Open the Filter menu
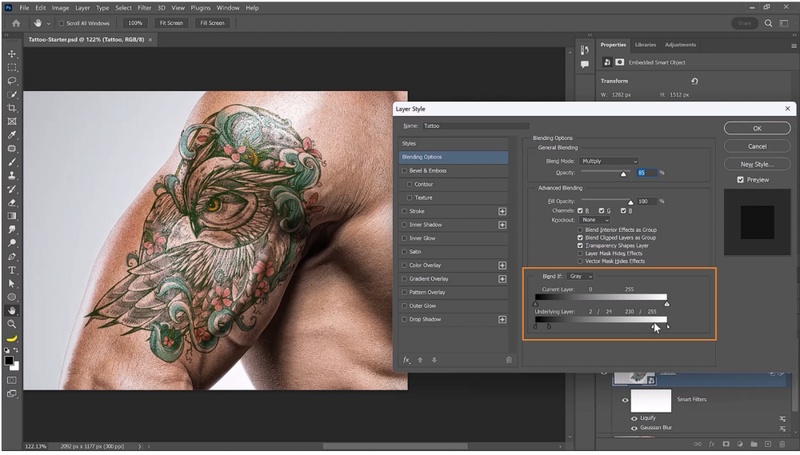Image resolution: width=800 pixels, height=455 pixels. pyautogui.click(x=144, y=8)
